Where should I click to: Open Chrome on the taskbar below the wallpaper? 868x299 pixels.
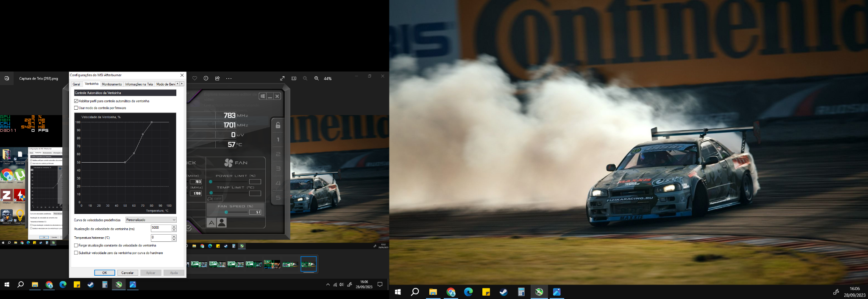pos(451,292)
